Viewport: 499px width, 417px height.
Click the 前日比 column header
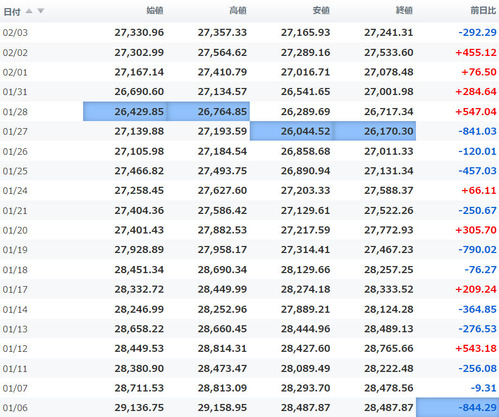(483, 11)
